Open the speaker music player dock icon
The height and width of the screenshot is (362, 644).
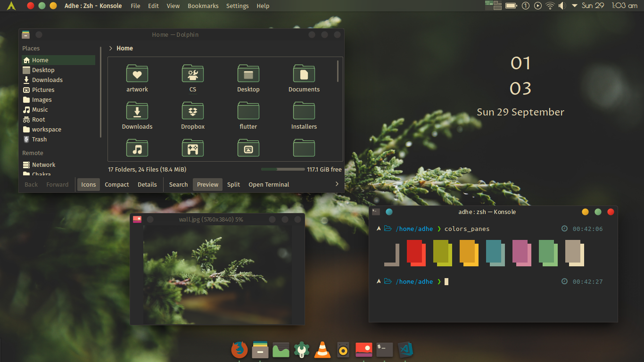pyautogui.click(x=343, y=350)
